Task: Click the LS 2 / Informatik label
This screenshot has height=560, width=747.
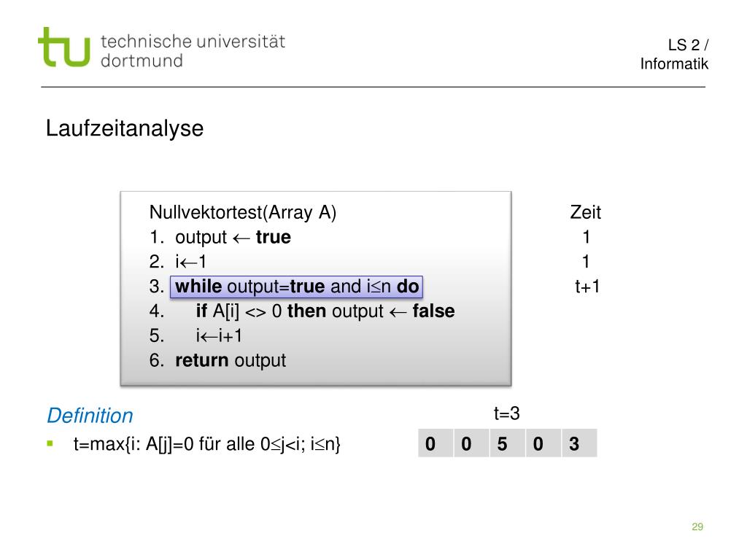Action: coord(674,54)
